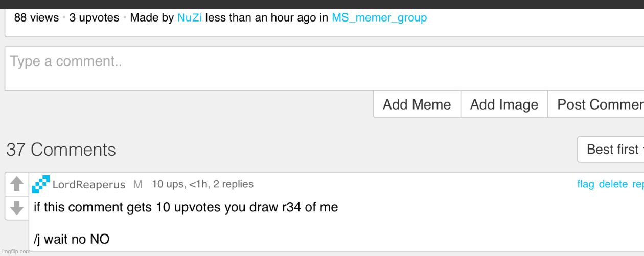This screenshot has height=256, width=644.
Task: Expand the 'Best first' sort dropdown
Action: tap(611, 150)
